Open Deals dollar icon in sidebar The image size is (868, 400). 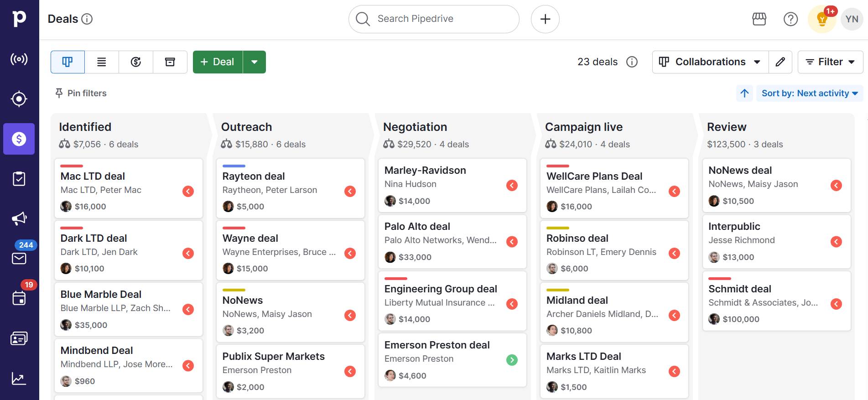pos(19,139)
